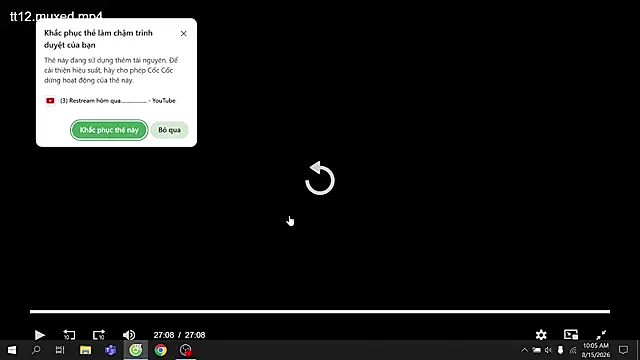Open Windows Start menu

coord(12,350)
